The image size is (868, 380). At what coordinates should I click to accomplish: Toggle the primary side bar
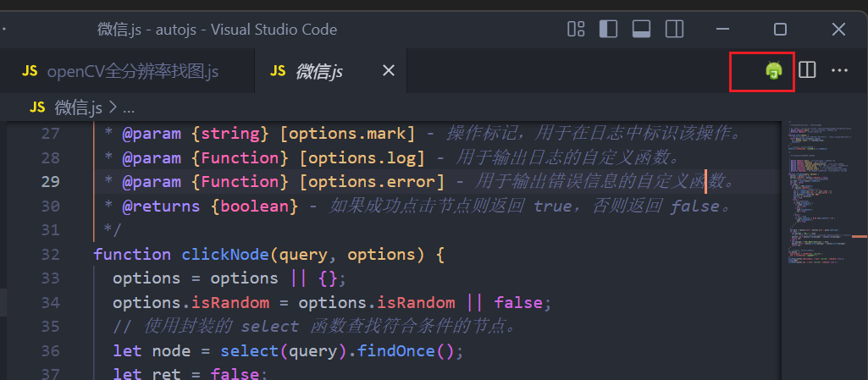[x=609, y=29]
